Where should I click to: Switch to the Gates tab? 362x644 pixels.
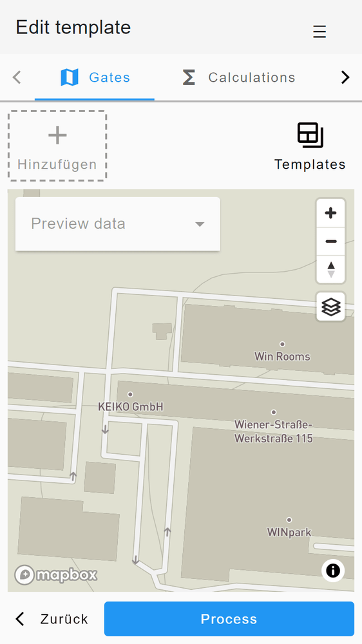95,77
